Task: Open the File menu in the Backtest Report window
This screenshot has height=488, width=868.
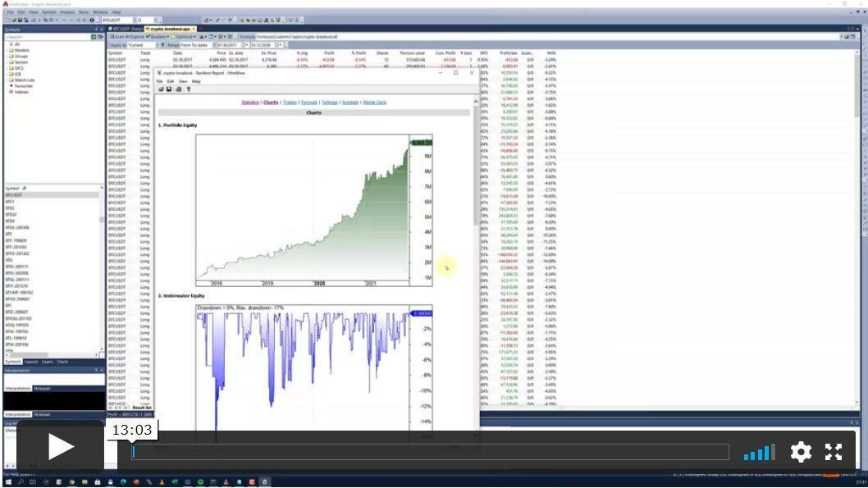Action: click(x=159, y=81)
